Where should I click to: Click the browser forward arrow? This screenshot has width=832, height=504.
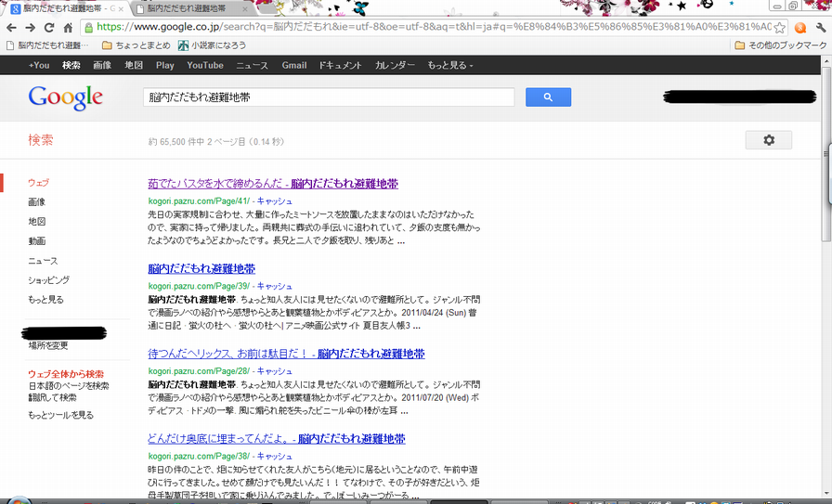[31, 28]
